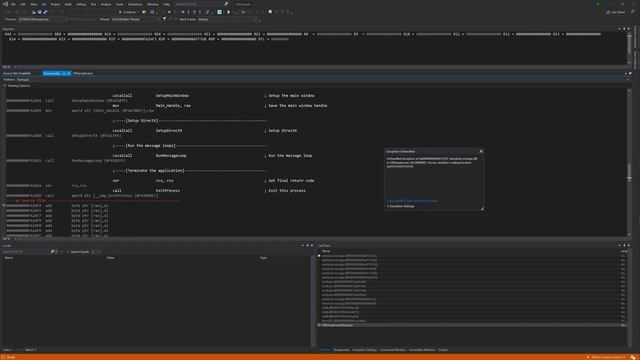This screenshot has height=360, width=640.
Task: Switch to the Command Window tab
Action: point(393,350)
